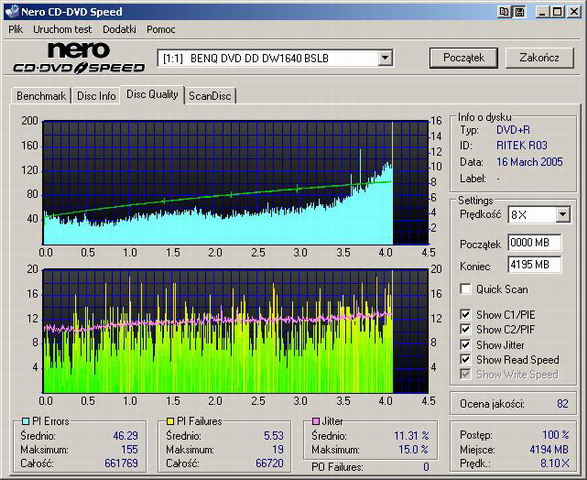The width and height of the screenshot is (587, 480).
Task: Click the Nero application icon in title bar
Action: point(12,11)
